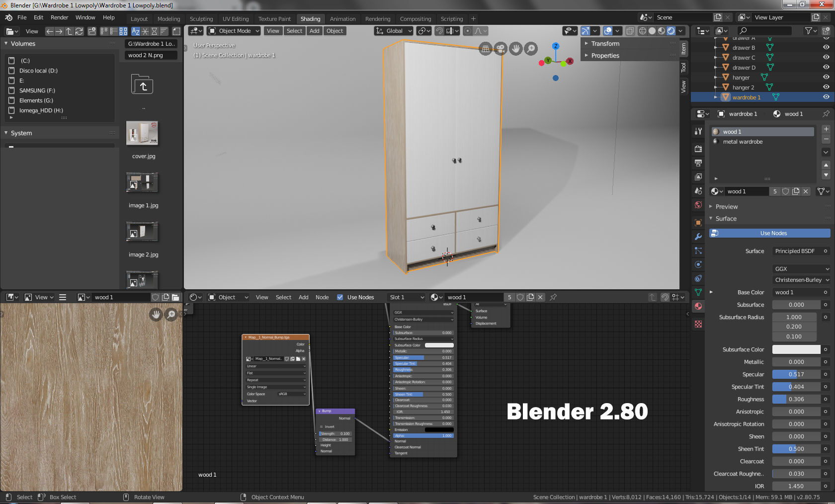Add a new material slot
The image size is (835, 504).
click(826, 129)
